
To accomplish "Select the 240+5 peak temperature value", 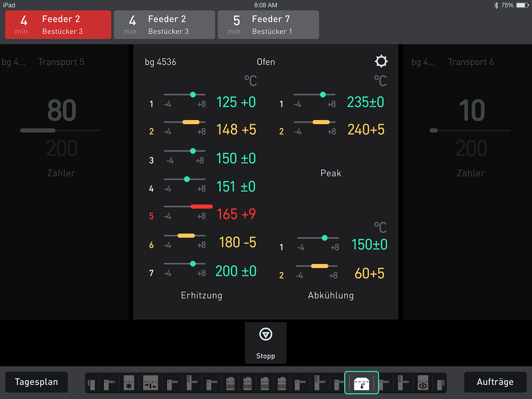I will tap(366, 130).
